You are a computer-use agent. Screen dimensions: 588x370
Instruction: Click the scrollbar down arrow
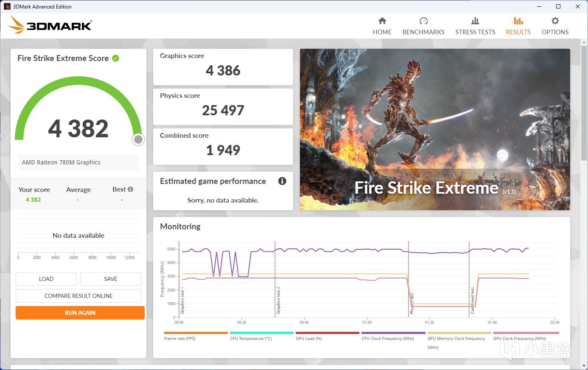coord(584,366)
